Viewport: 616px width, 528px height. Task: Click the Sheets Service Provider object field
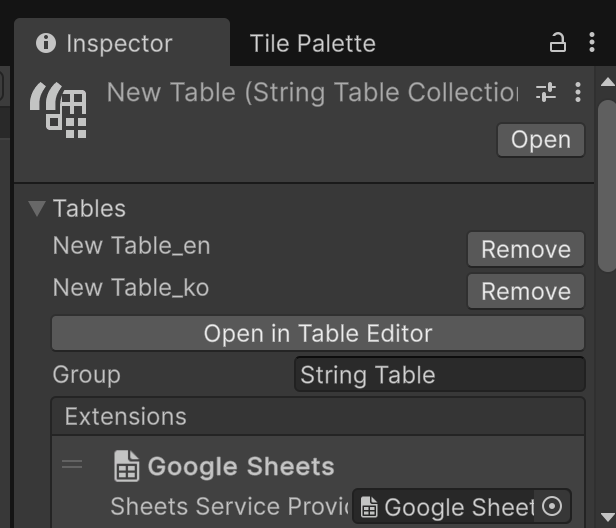(448, 507)
